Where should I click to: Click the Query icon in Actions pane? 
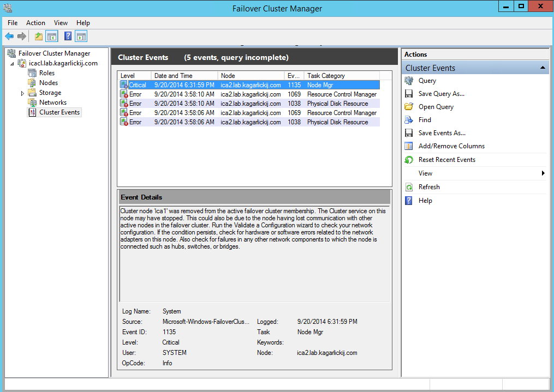(x=409, y=81)
